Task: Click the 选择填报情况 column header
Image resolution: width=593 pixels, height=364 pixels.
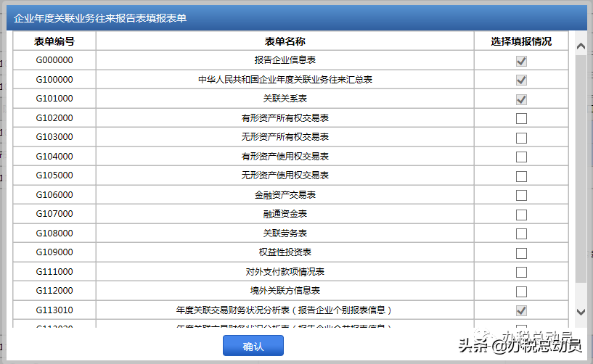Action: click(520, 41)
